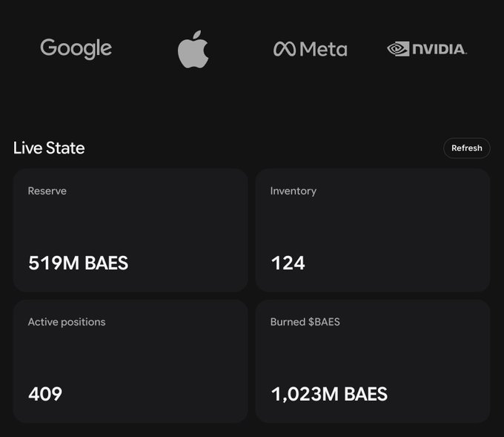Image resolution: width=504 pixels, height=437 pixels.
Task: Click the Google logo
Action: 76,49
